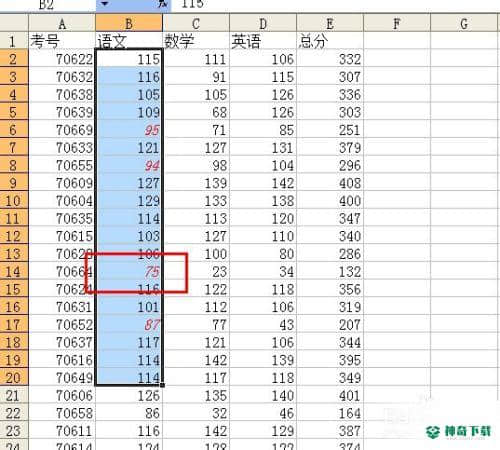The height and width of the screenshot is (450, 500).
Task: Select column A header
Action: click(x=62, y=24)
